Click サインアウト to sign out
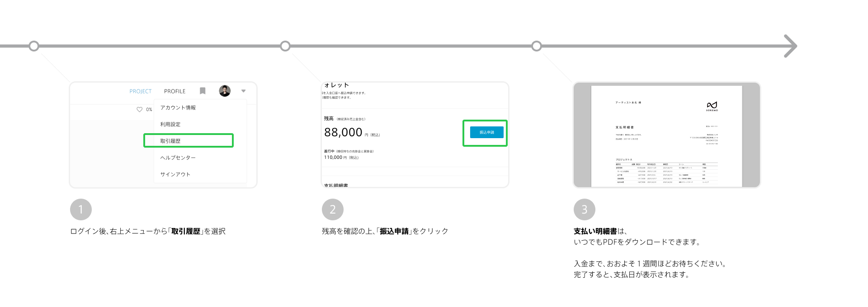 (x=175, y=174)
